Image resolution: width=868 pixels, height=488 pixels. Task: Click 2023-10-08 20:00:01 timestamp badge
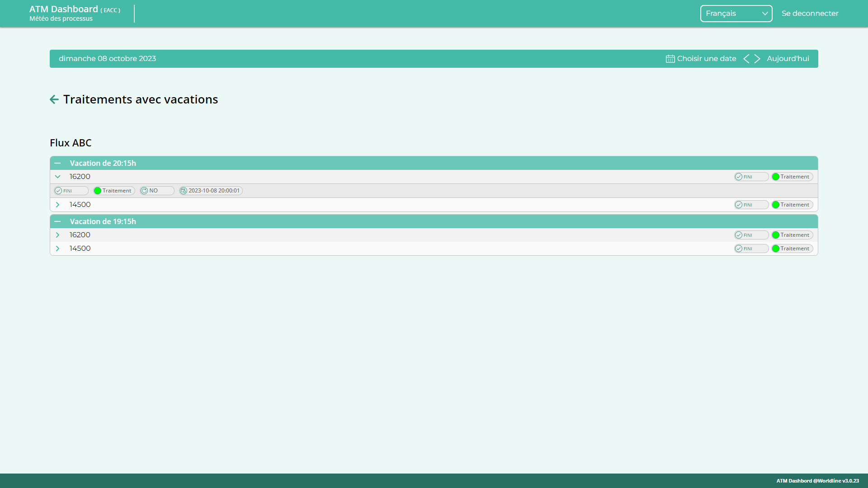(x=211, y=191)
